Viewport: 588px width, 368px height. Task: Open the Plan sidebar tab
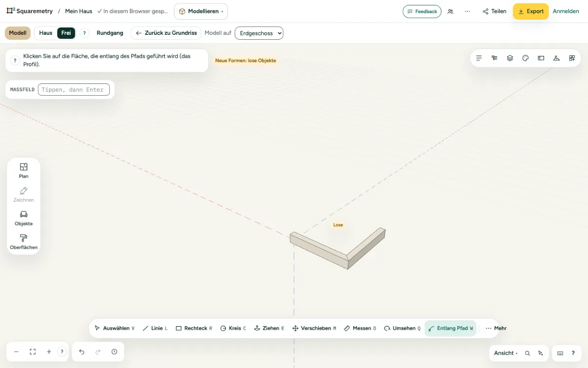[24, 170]
